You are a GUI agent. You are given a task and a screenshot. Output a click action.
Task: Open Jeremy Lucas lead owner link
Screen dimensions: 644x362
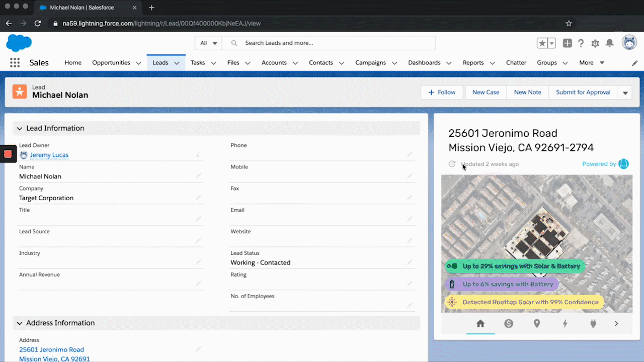point(49,155)
